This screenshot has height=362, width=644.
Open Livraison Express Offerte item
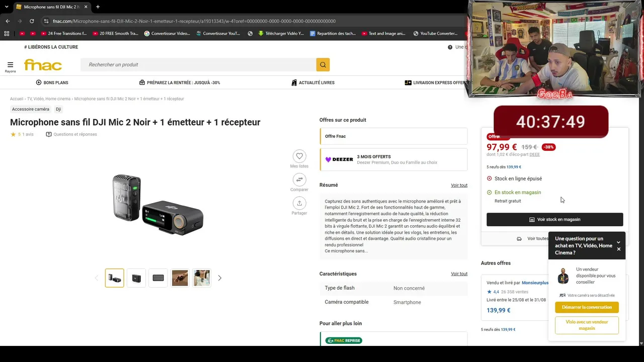click(436, 82)
